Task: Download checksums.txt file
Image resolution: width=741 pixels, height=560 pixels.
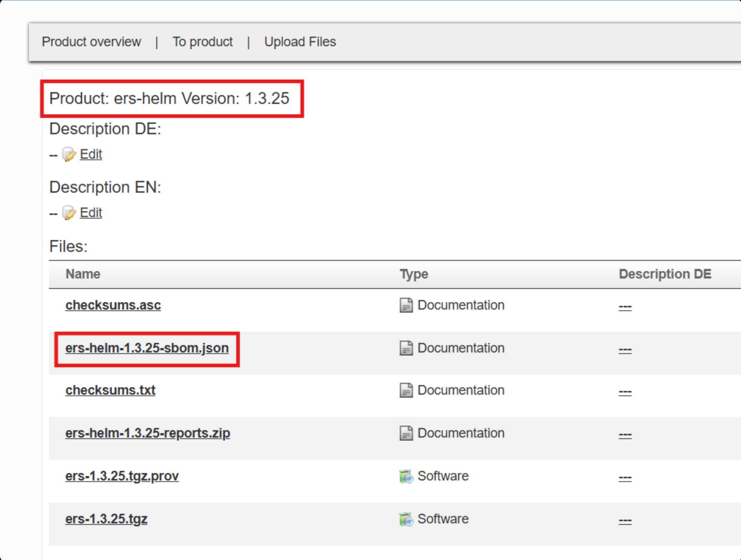Action: (110, 390)
